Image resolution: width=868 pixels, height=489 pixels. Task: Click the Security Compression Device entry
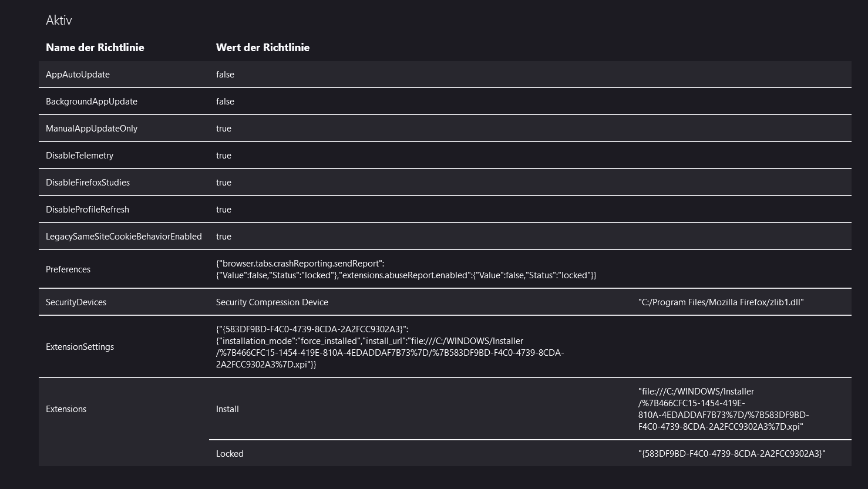coord(272,302)
